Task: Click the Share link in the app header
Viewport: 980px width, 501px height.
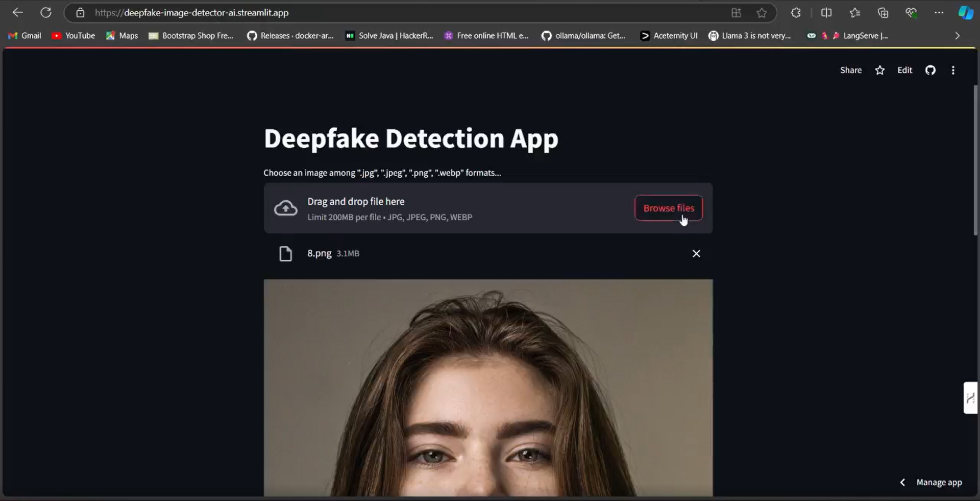Action: click(850, 70)
